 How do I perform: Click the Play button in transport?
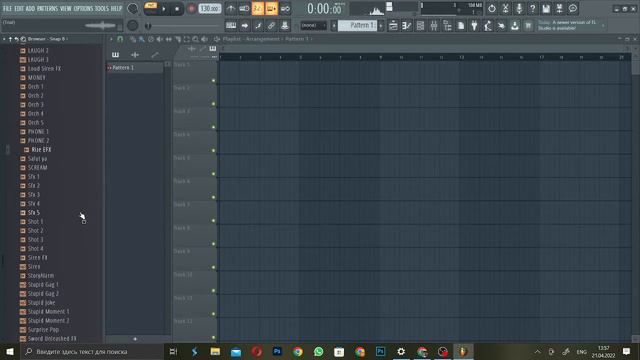click(x=164, y=9)
